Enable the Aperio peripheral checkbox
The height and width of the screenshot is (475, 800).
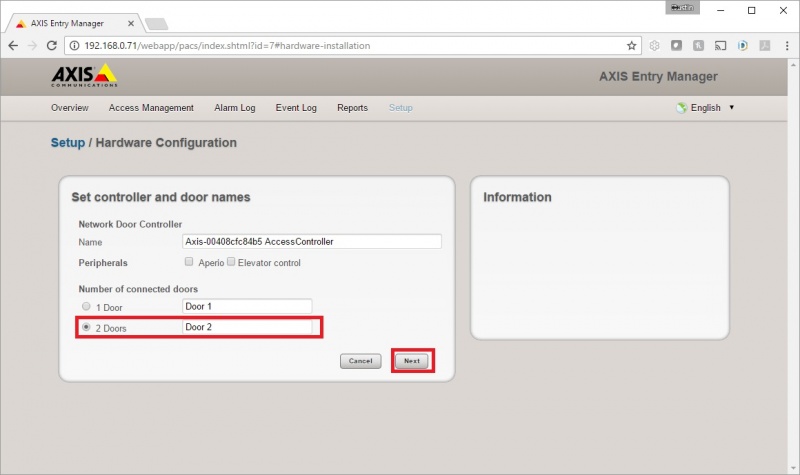[189, 262]
